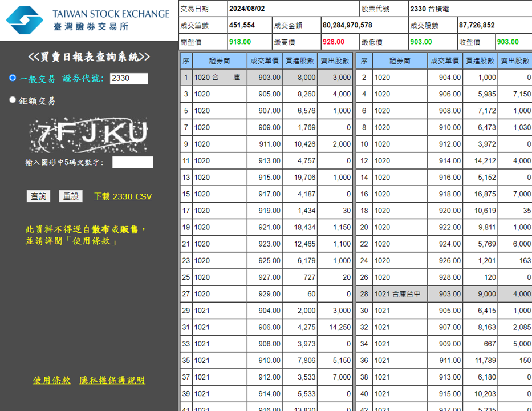Open the 隱私權保護說明 link
This screenshot has width=532, height=411.
click(112, 380)
